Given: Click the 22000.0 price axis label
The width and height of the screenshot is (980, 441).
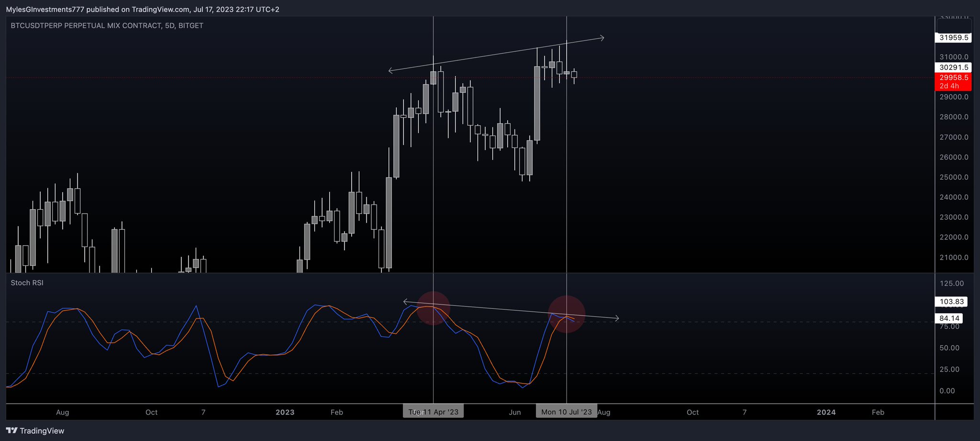Looking at the screenshot, I should tap(954, 237).
